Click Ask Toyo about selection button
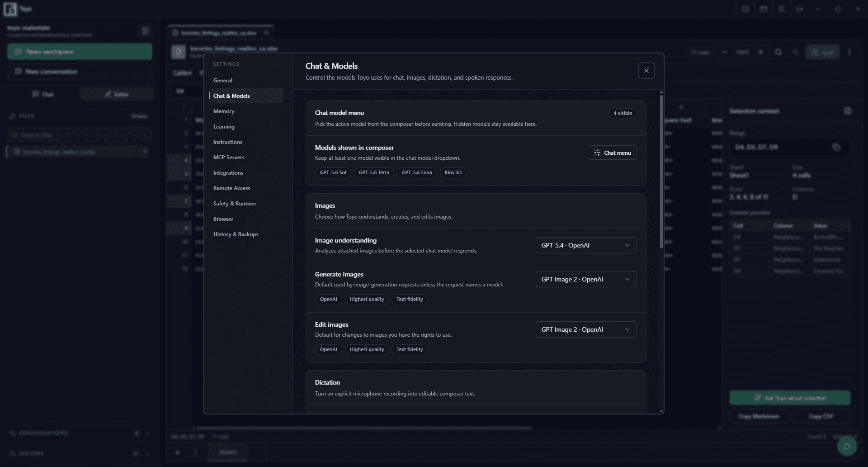Image resolution: width=868 pixels, height=467 pixels. [790, 398]
